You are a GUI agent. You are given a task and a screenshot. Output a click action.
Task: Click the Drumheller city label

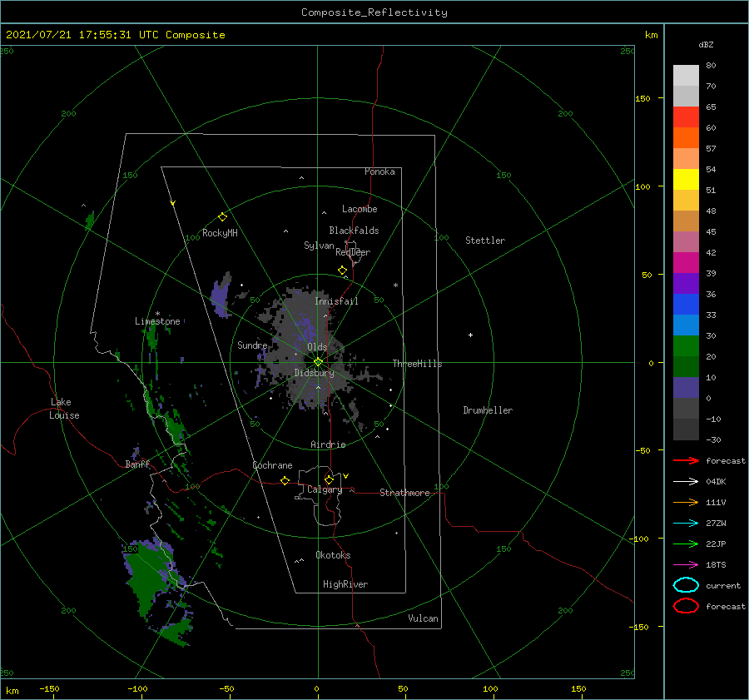[488, 410]
